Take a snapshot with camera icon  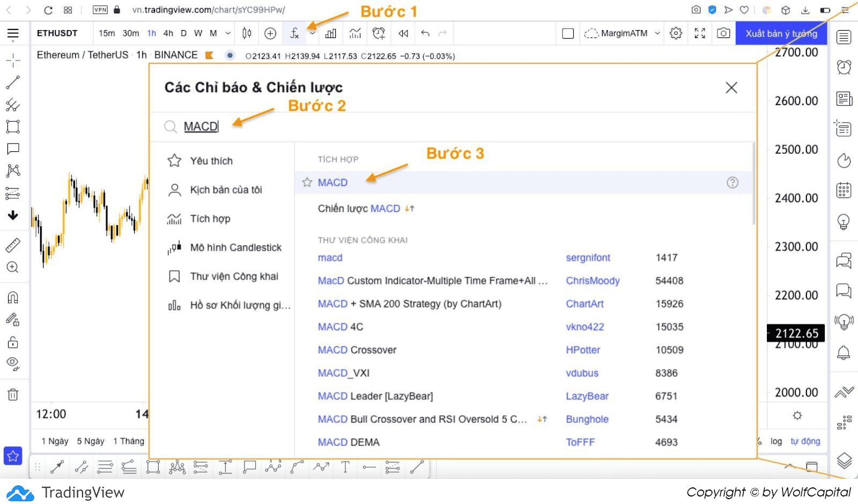723,33
